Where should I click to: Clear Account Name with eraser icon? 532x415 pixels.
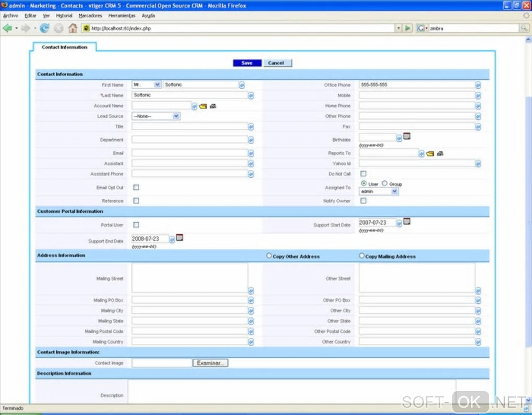[213, 106]
